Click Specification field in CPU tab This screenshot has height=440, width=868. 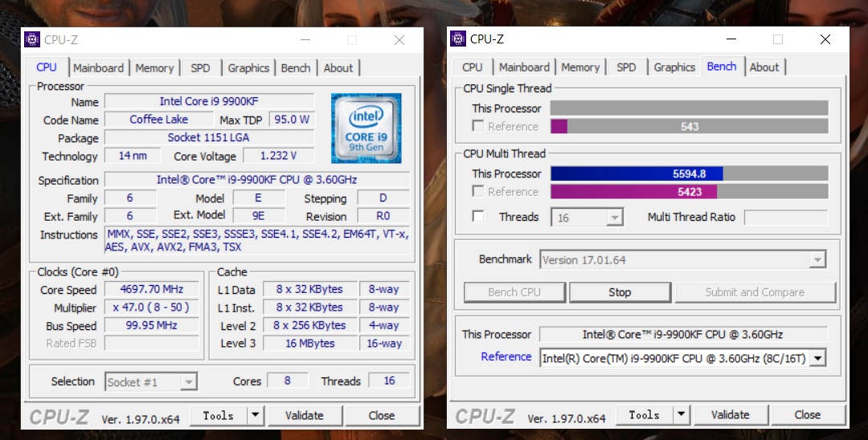(257, 180)
